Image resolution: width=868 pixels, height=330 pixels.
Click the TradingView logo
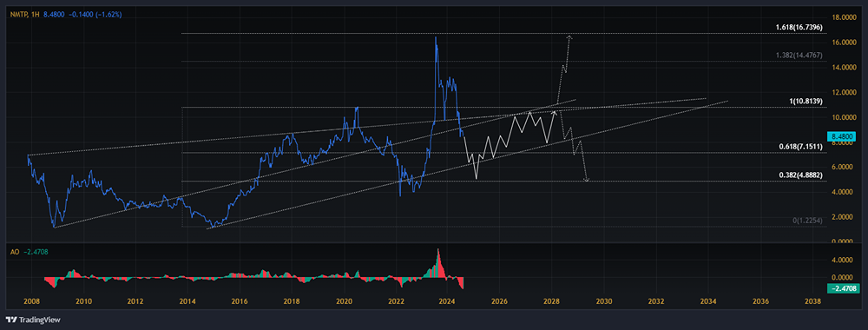click(x=33, y=320)
